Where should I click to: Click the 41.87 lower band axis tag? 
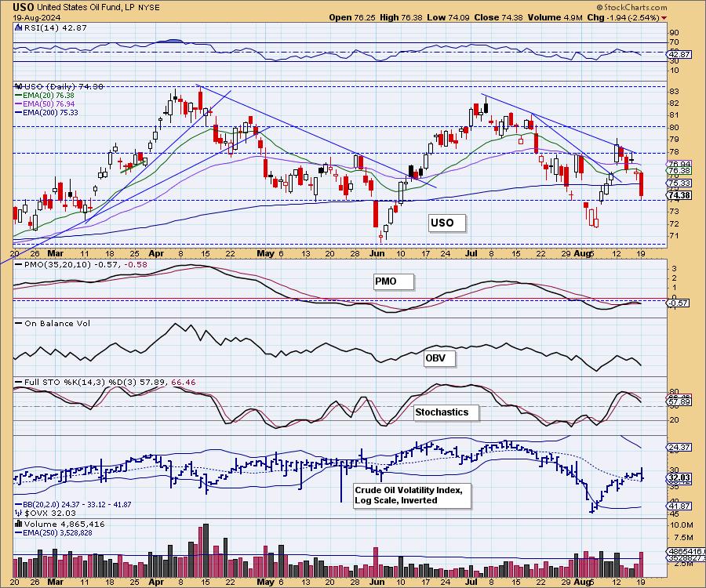(680, 506)
